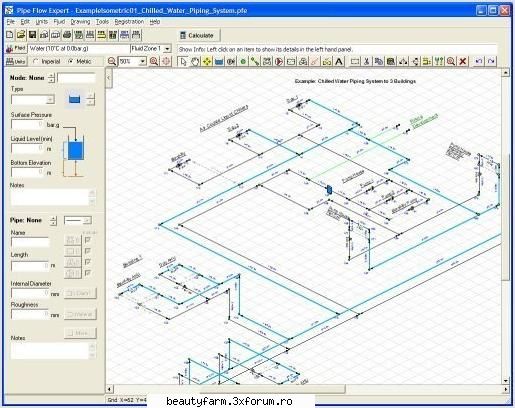The width and height of the screenshot is (515, 408).
Task: Select the green Add Pipe drawing tool
Action: (255, 61)
